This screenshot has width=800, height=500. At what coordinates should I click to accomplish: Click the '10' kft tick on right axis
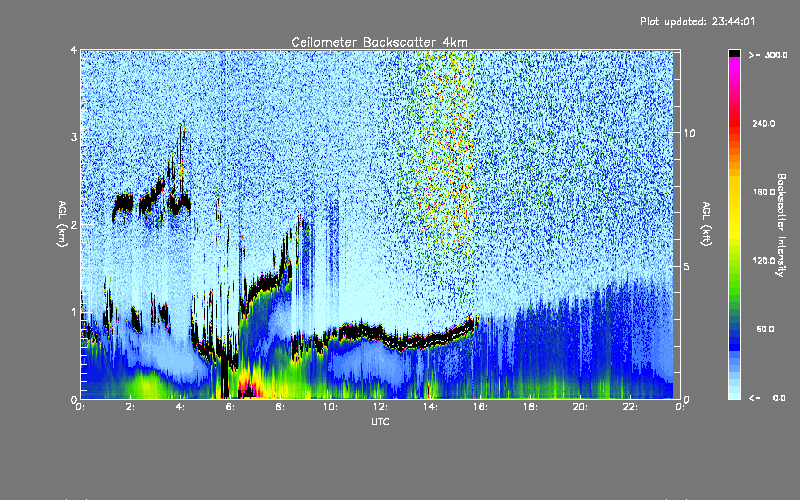pos(689,133)
